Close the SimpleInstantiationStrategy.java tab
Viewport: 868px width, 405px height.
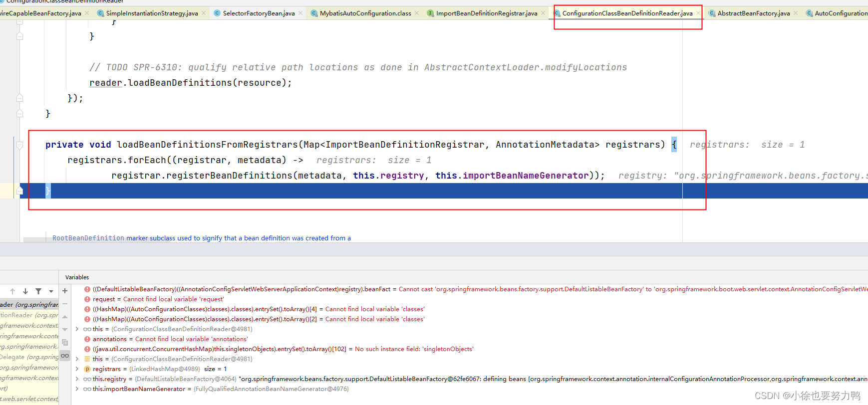tap(204, 13)
